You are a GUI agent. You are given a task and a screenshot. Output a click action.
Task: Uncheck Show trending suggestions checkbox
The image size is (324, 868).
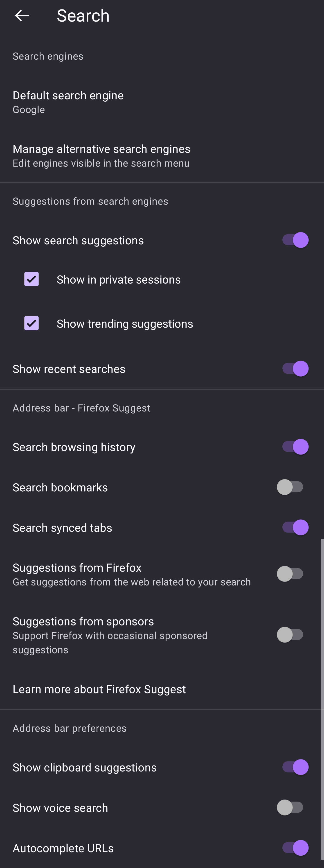click(x=32, y=323)
